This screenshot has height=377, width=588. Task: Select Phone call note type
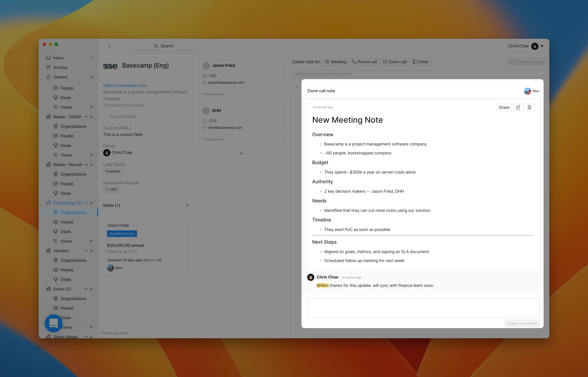point(364,62)
